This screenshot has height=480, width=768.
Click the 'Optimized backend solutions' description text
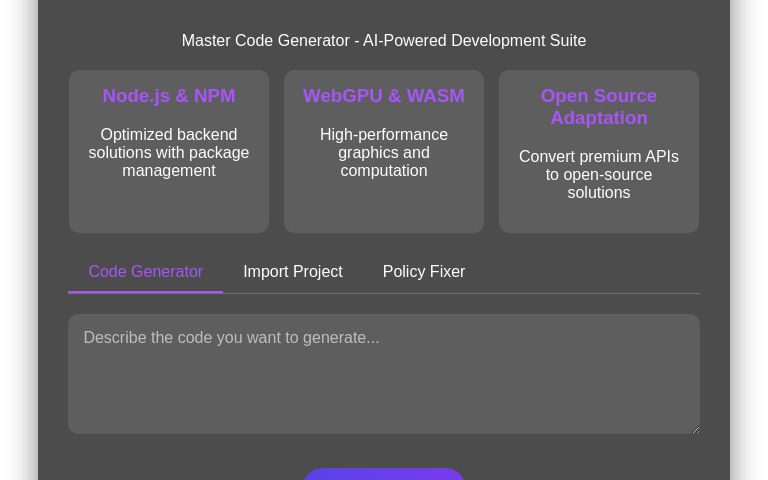[169, 152]
